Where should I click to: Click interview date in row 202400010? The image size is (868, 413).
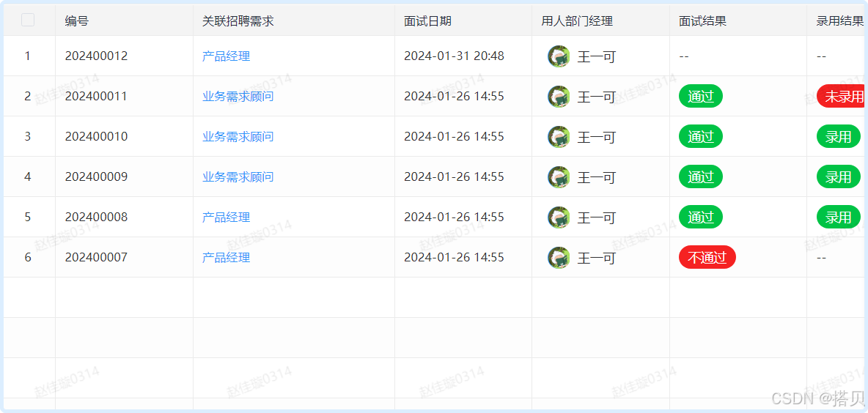pos(454,136)
